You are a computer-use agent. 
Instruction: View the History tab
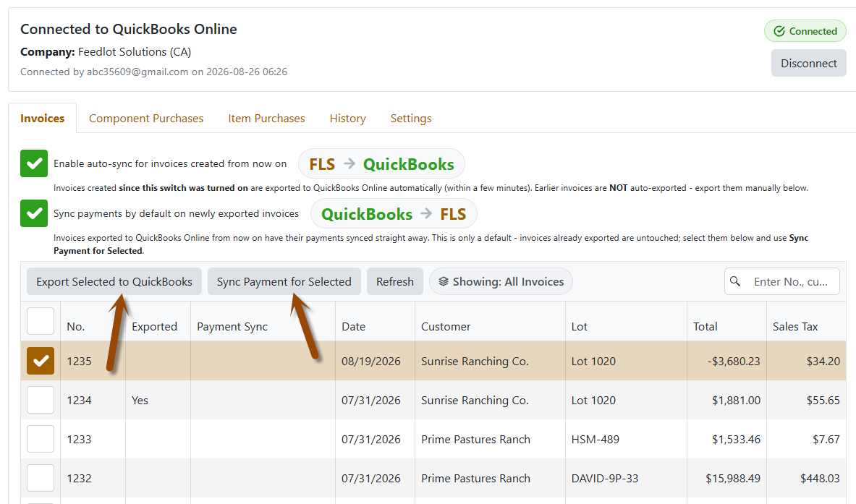point(348,119)
